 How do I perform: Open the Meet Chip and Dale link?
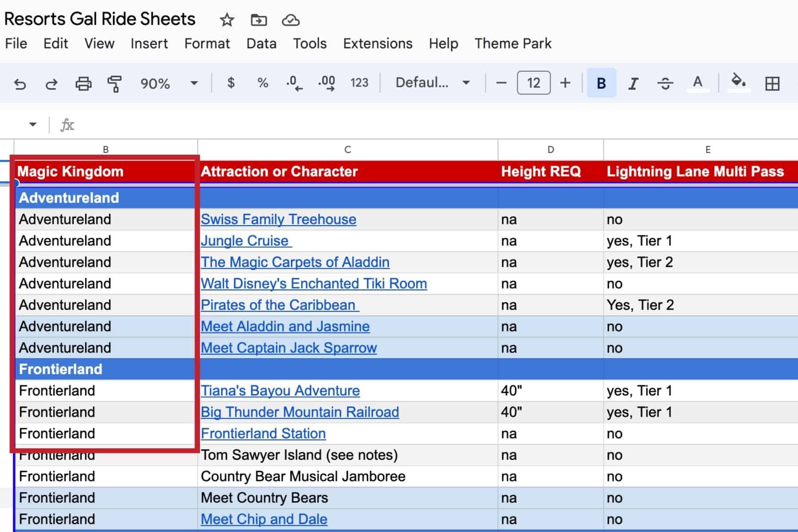[x=264, y=519]
